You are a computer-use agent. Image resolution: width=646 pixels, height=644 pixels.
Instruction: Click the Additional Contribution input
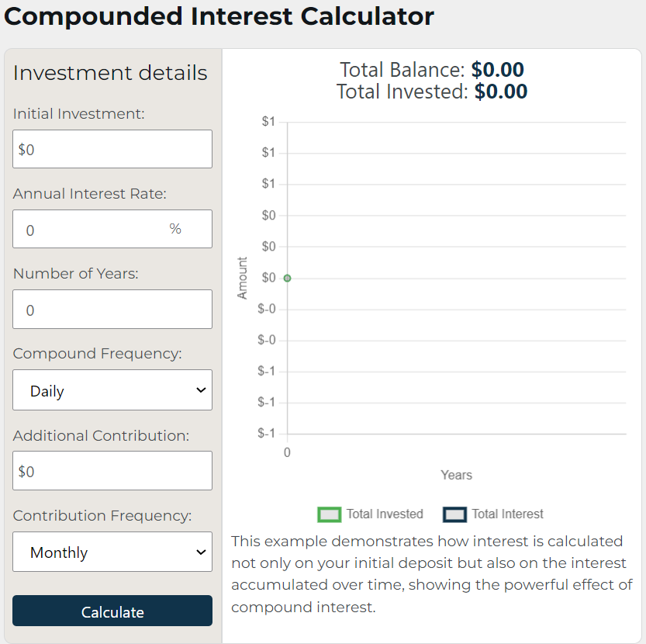(112, 470)
